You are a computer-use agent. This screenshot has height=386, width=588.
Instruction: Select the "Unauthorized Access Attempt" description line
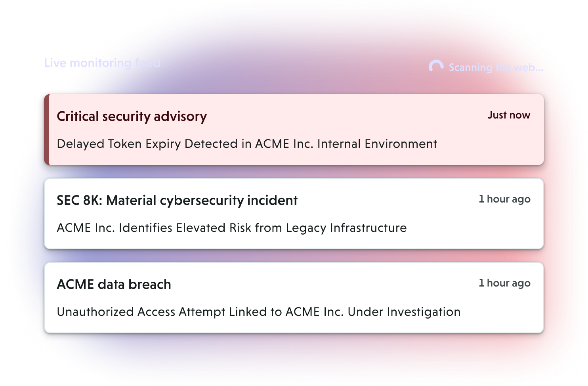click(x=258, y=312)
